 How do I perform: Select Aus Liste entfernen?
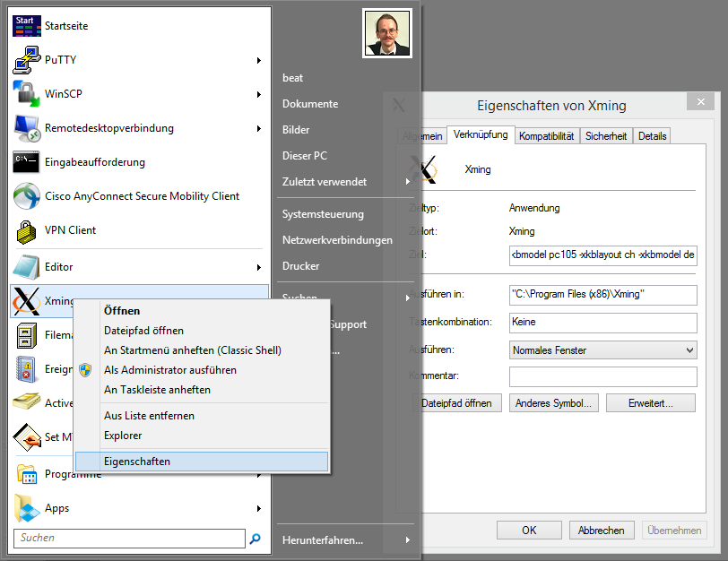[202, 416]
